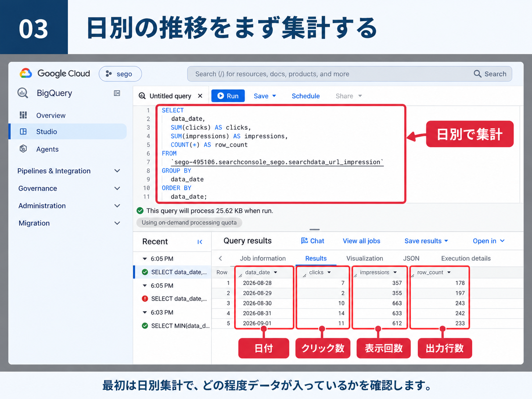Click the red error status icon
Screen dimensions: 532x399
(x=145, y=299)
